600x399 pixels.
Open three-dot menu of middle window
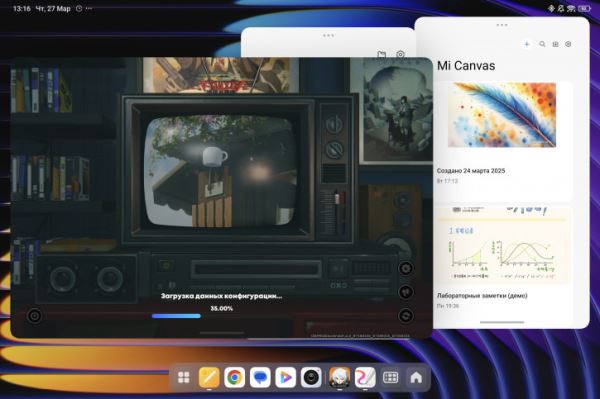click(x=328, y=35)
